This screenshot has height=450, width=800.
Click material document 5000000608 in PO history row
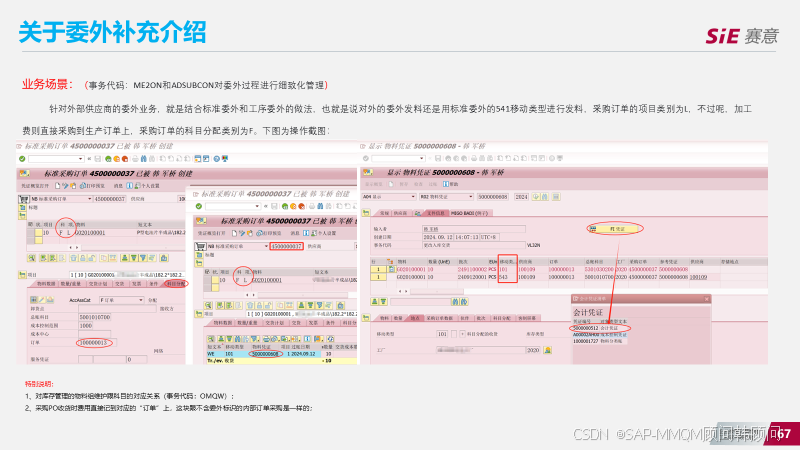265,354
